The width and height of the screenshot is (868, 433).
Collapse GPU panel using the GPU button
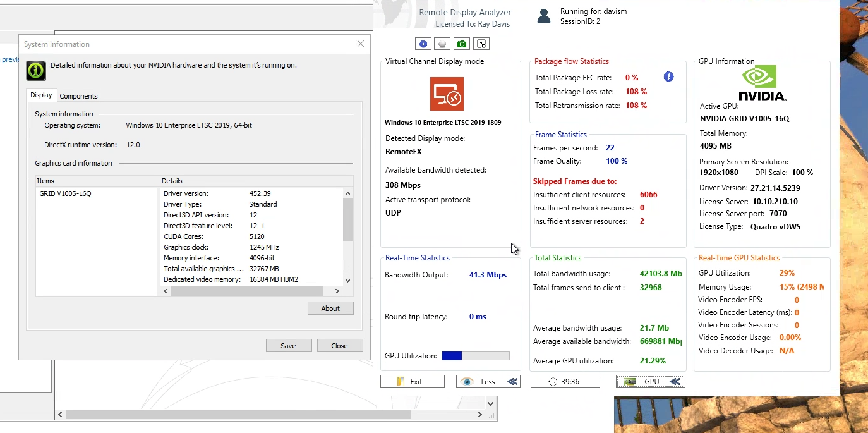pyautogui.click(x=651, y=382)
